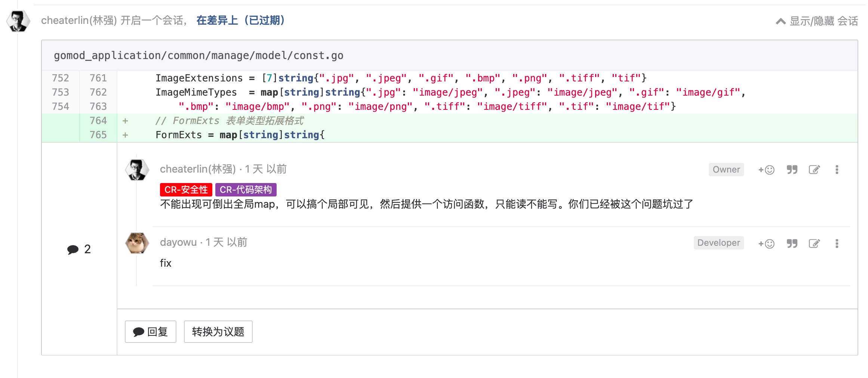Click the comment count bubble icon

[x=73, y=250]
